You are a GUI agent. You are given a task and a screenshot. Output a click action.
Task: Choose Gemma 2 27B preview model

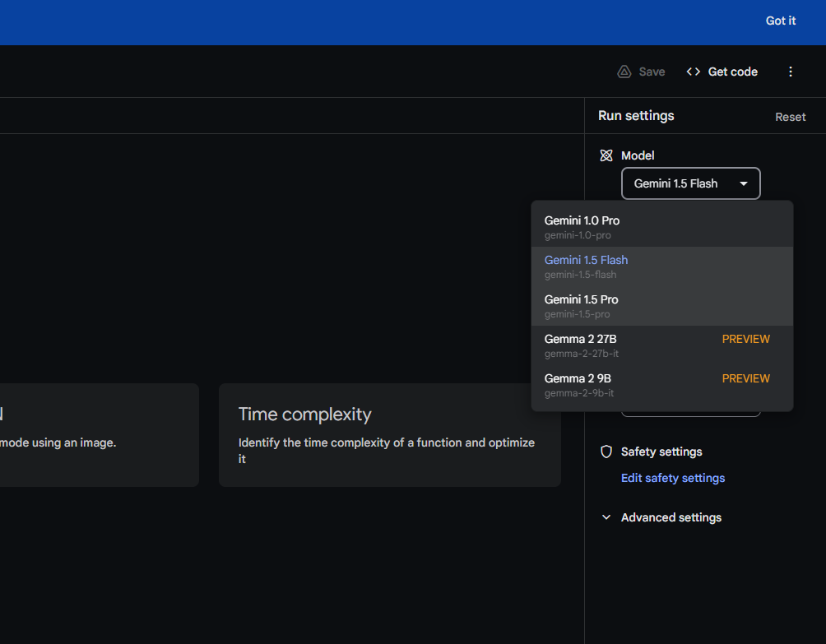(662, 345)
